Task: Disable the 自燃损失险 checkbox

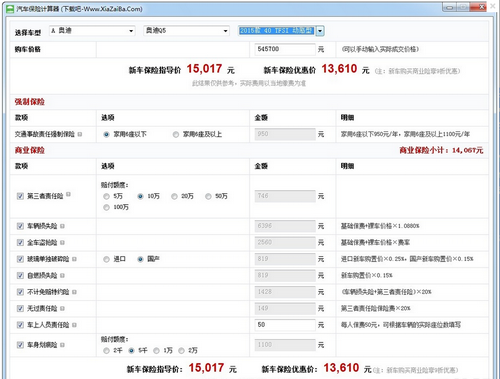Action: pyautogui.click(x=20, y=276)
